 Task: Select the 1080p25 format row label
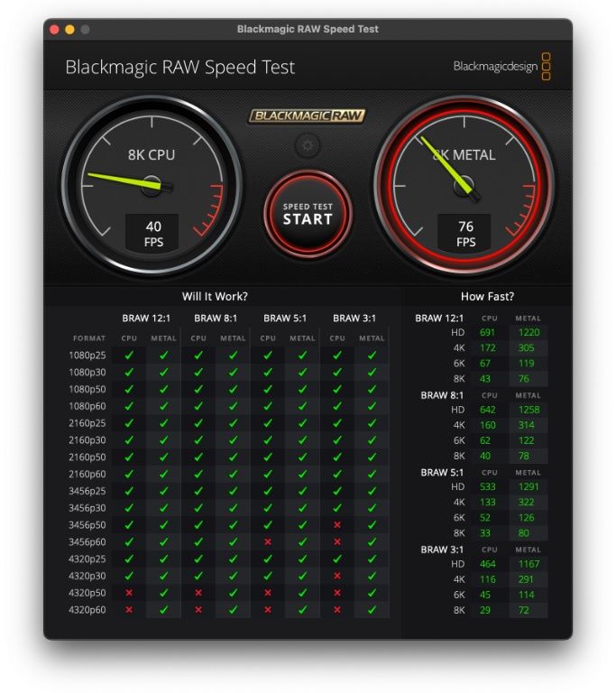(87, 356)
